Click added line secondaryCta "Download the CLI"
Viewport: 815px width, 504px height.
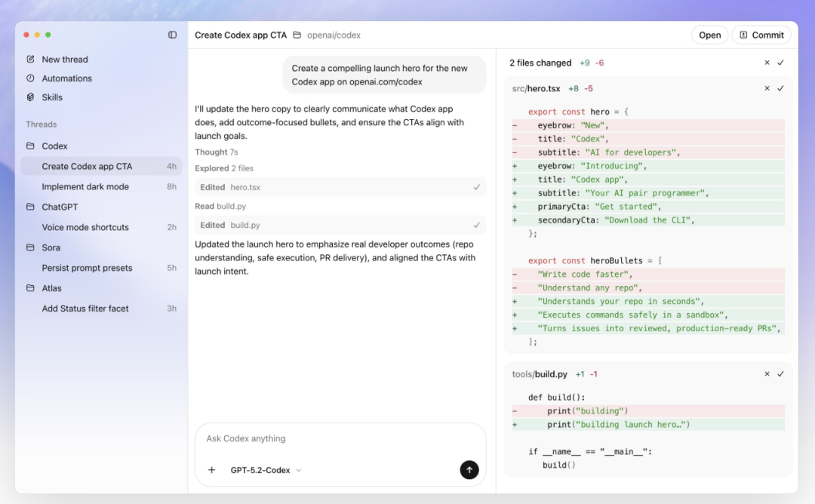tap(648, 220)
